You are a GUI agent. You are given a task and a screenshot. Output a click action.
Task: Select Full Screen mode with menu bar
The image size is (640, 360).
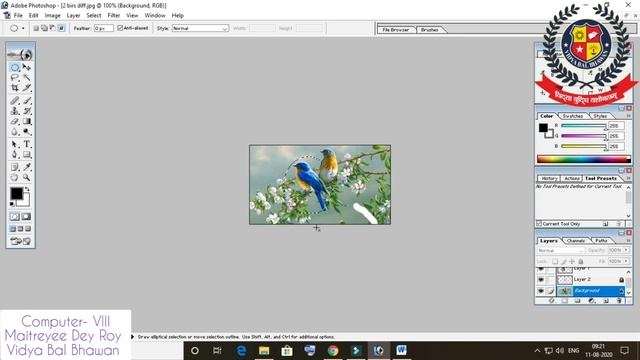pyautogui.click(x=20, y=229)
